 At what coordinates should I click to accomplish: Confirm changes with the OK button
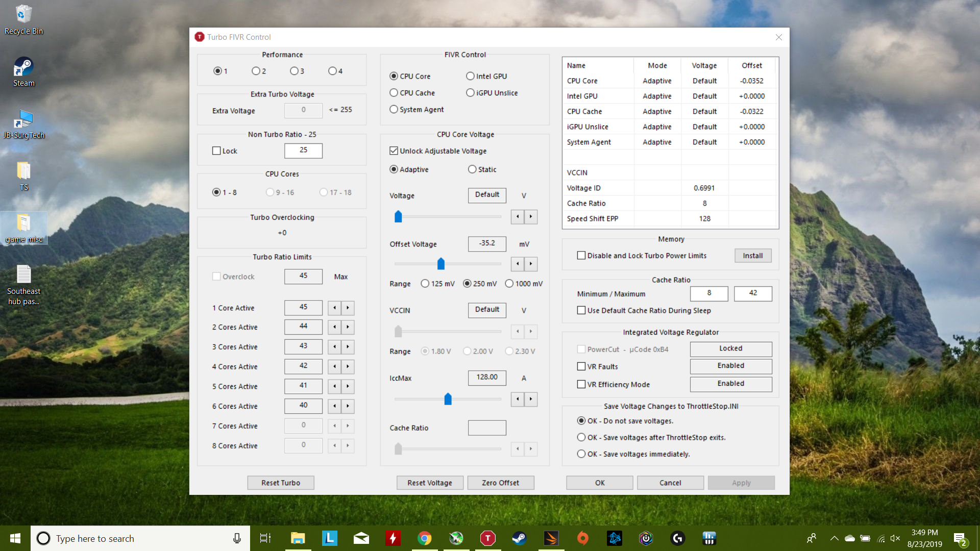[x=600, y=483]
